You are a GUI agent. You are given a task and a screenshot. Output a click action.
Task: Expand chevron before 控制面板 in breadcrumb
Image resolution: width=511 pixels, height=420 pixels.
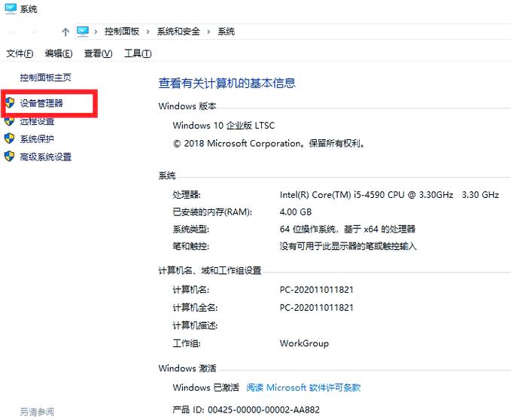coord(96,32)
